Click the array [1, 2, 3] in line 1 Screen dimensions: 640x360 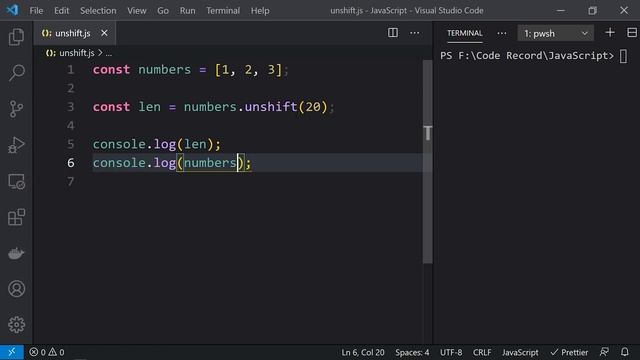point(248,70)
